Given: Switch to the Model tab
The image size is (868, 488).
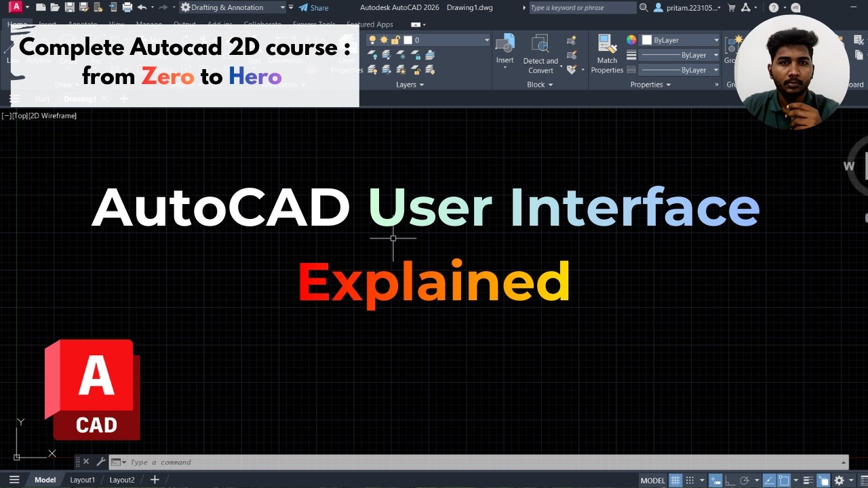Looking at the screenshot, I should click(x=45, y=480).
